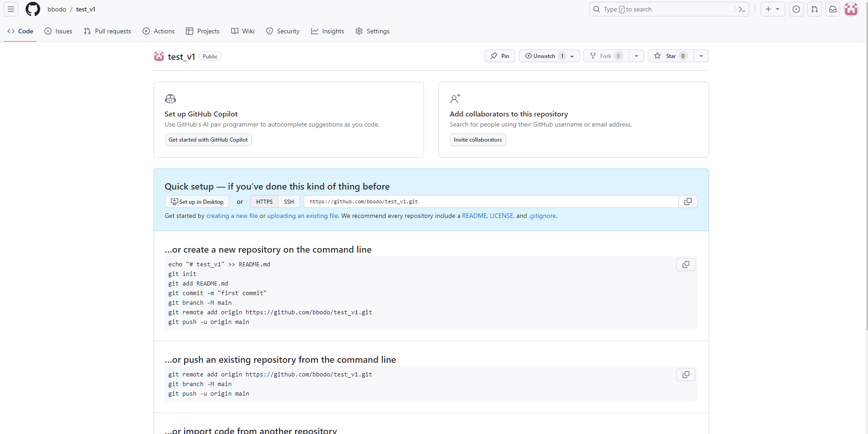This screenshot has width=868, height=434.
Task: Click the Public visibility badge
Action: tap(210, 56)
